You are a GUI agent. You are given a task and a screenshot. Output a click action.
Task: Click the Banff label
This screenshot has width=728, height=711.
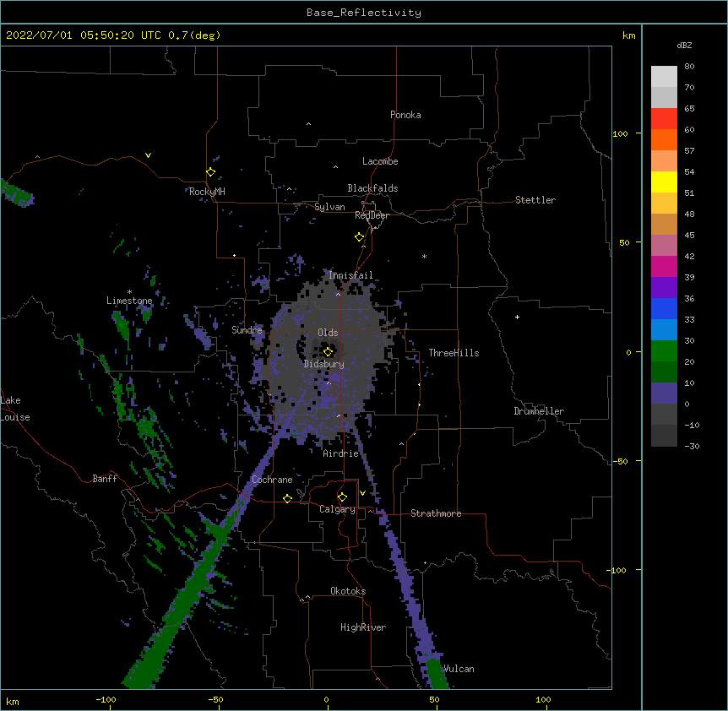105,479
